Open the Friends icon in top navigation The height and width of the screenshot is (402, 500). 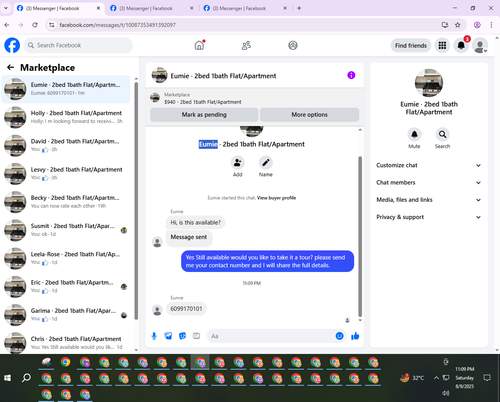click(x=246, y=45)
